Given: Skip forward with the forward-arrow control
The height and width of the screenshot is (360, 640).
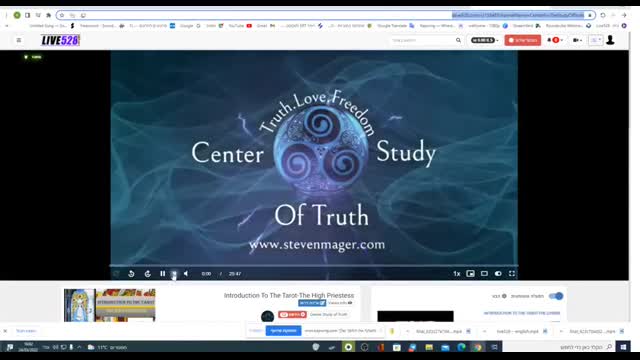Looking at the screenshot, I should coord(147,273).
